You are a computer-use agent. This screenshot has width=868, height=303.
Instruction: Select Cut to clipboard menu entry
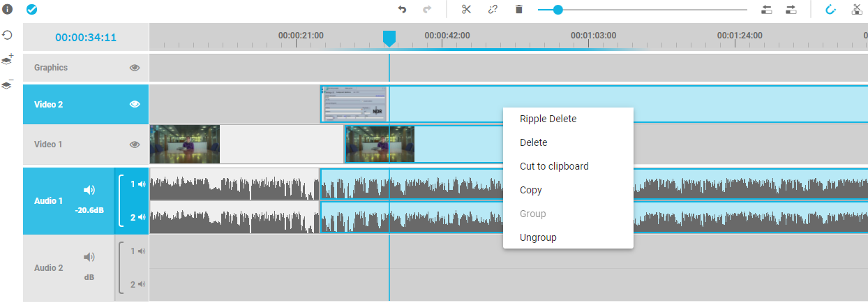coord(554,166)
